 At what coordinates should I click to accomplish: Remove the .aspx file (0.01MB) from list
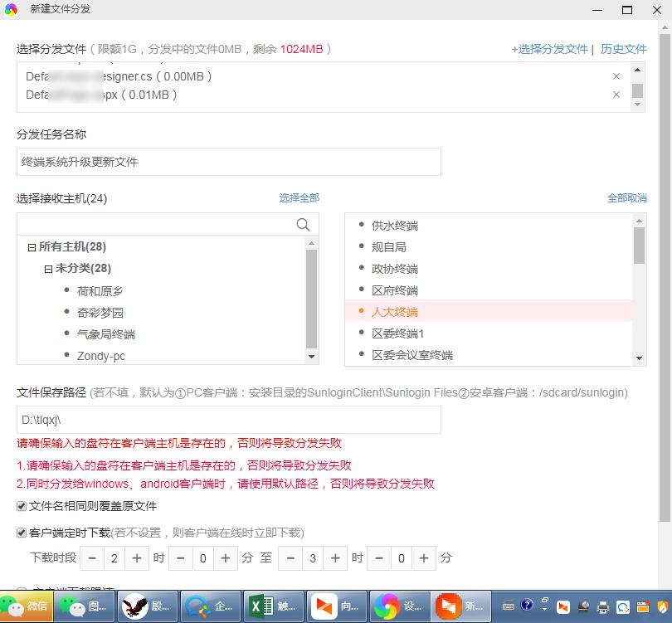[616, 95]
